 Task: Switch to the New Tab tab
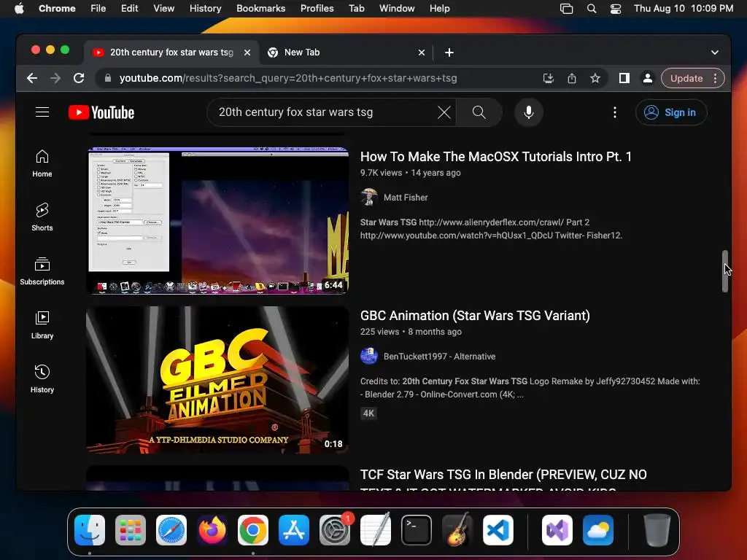pyautogui.click(x=347, y=52)
